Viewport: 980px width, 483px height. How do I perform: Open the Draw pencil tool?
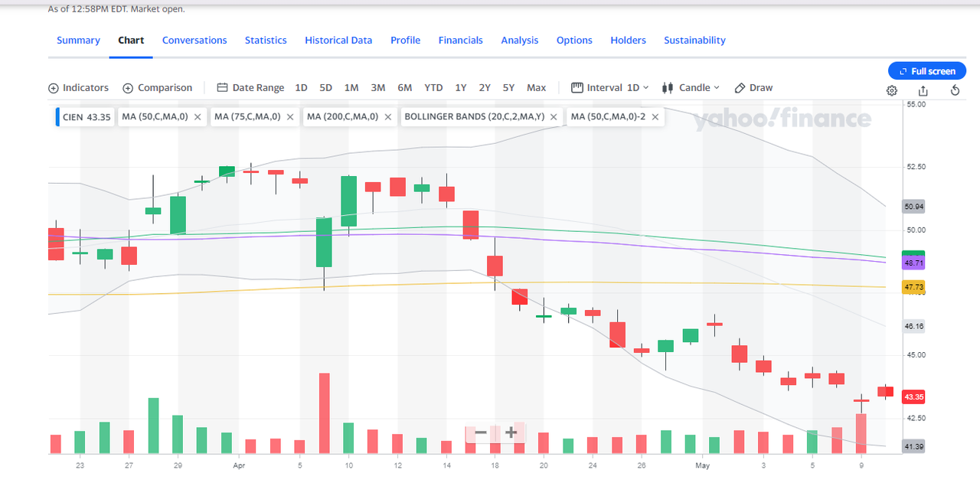click(753, 88)
